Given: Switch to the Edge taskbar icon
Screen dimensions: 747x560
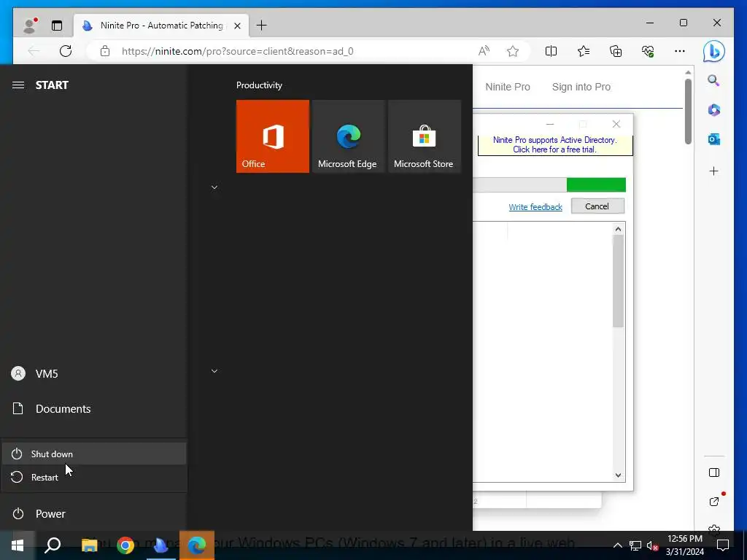Looking at the screenshot, I should [197, 545].
